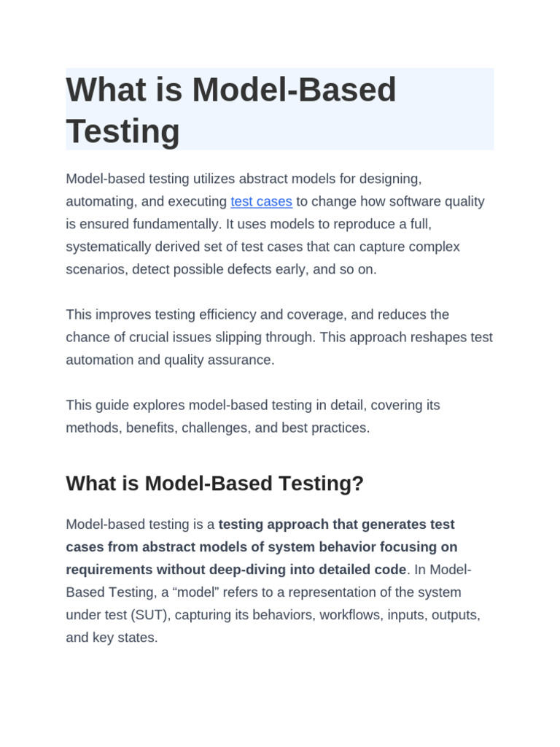Click the line "This guide explores model-based testing"

(253, 405)
